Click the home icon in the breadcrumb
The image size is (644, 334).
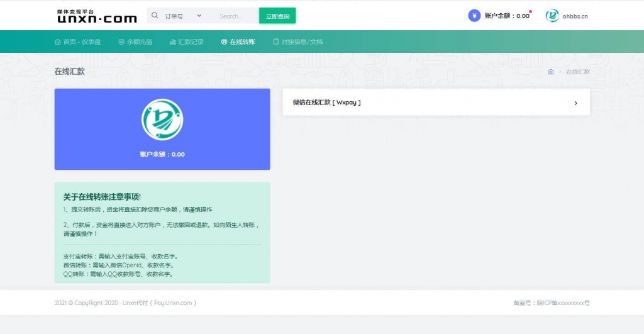[551, 72]
